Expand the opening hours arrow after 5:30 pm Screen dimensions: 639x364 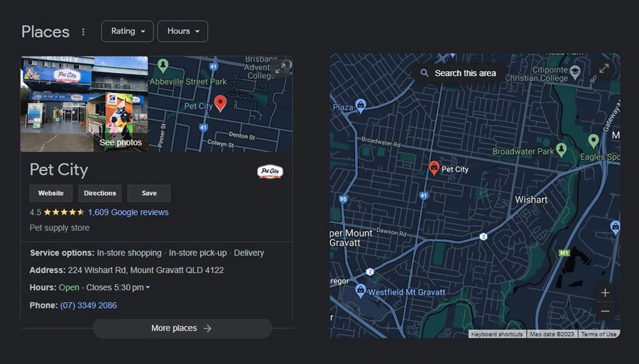(x=148, y=287)
